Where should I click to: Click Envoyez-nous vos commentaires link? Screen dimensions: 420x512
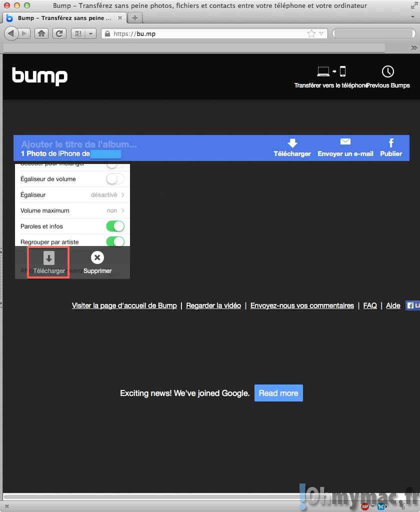(x=302, y=305)
